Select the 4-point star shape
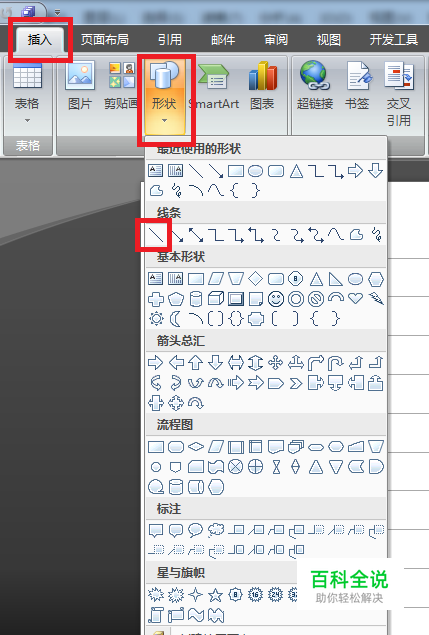The height and width of the screenshot is (635, 429). (x=196, y=595)
